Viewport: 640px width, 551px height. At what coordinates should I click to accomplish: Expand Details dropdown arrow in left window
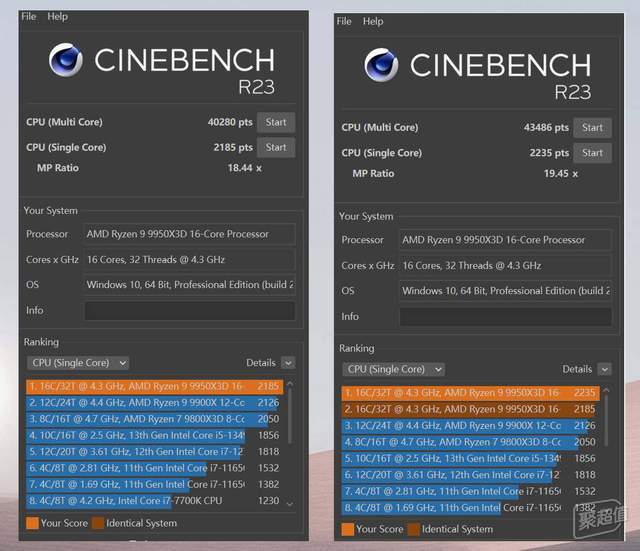[x=288, y=363]
